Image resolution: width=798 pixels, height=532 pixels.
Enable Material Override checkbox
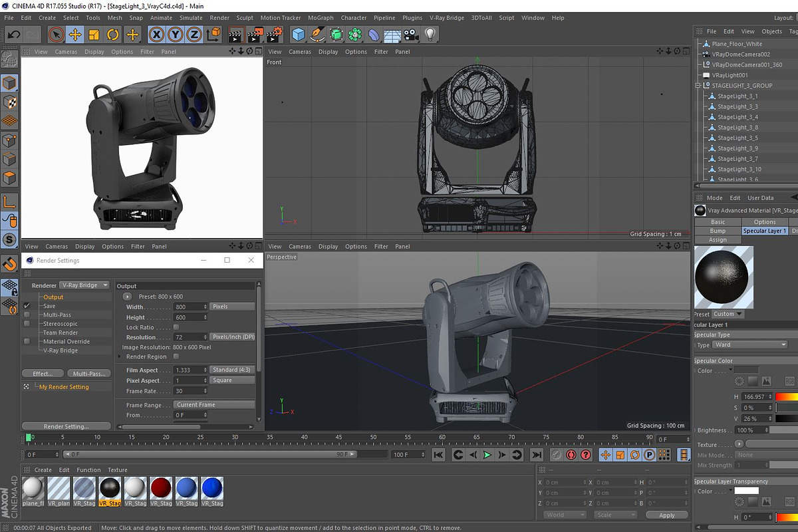pyautogui.click(x=27, y=341)
